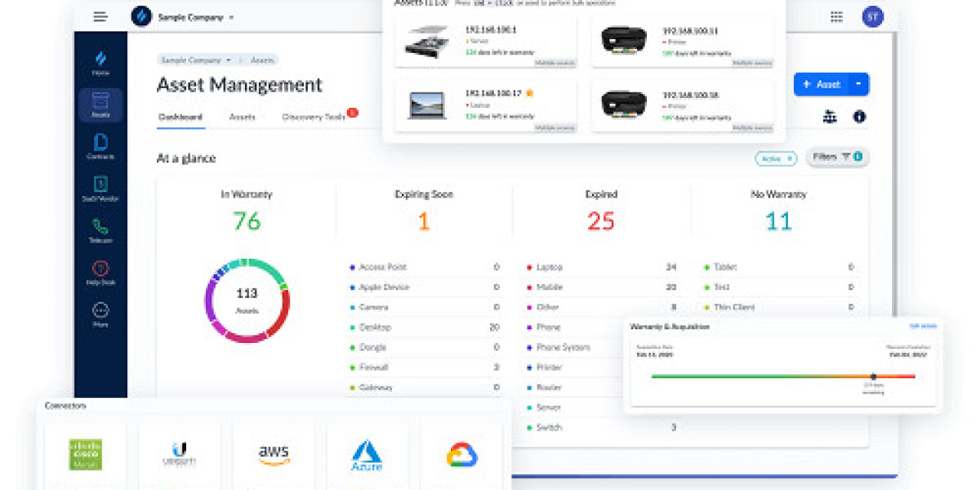Click the More ellipsis sidebar icon
This screenshot has width=980, height=490.
tap(100, 314)
